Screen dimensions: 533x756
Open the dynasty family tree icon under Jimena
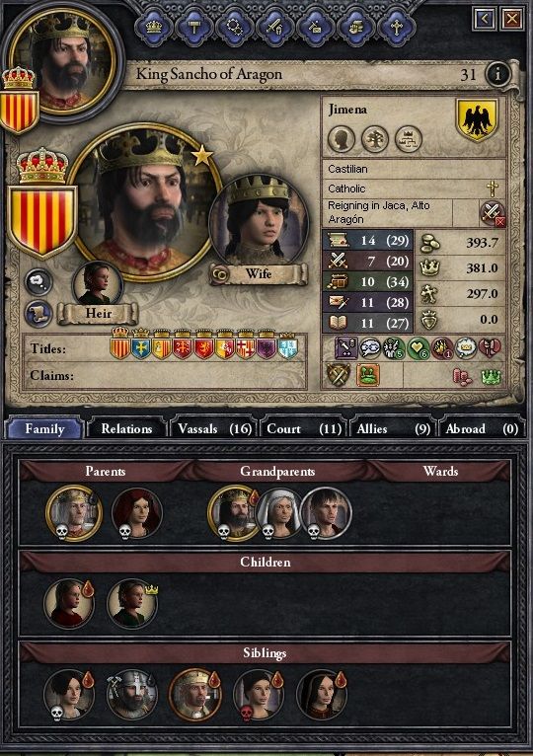pyautogui.click(x=375, y=139)
